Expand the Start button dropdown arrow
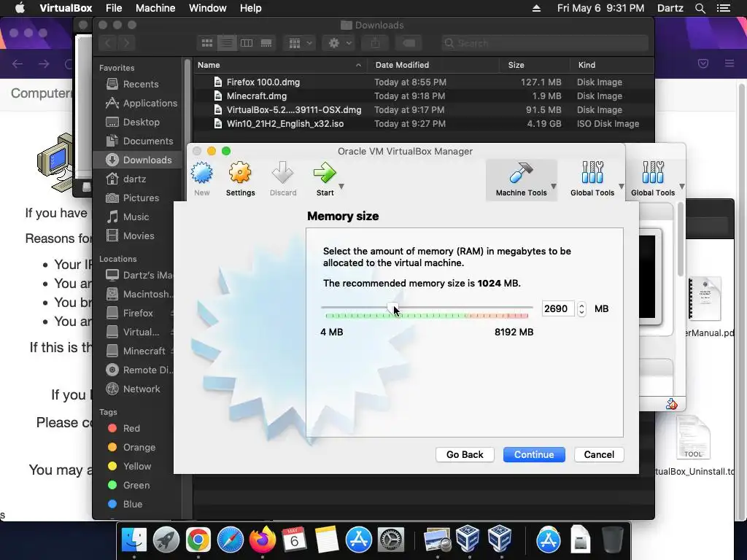Image resolution: width=747 pixels, height=560 pixels. tap(341, 187)
